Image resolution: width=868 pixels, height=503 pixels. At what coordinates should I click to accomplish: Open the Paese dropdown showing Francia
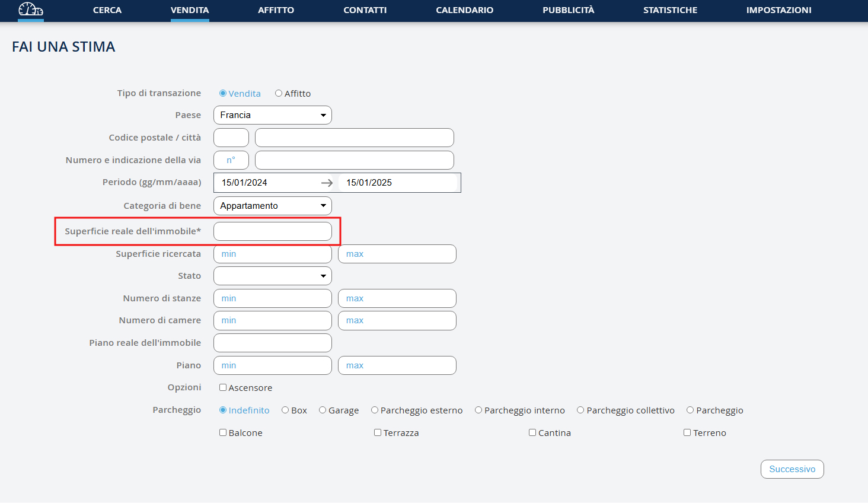[x=272, y=115]
